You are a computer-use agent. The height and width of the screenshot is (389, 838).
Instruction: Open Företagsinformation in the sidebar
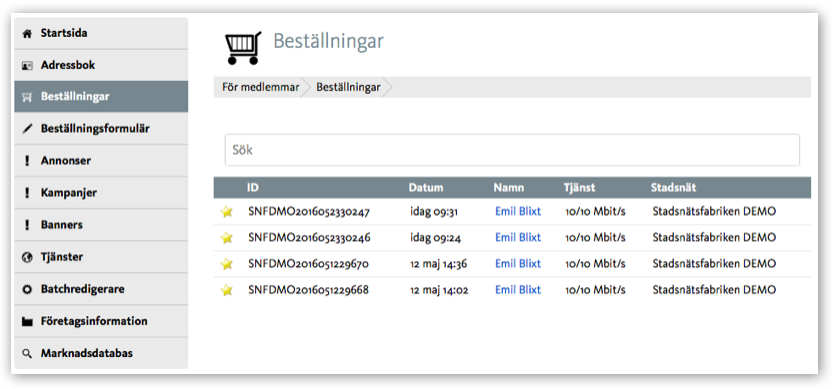click(x=101, y=321)
